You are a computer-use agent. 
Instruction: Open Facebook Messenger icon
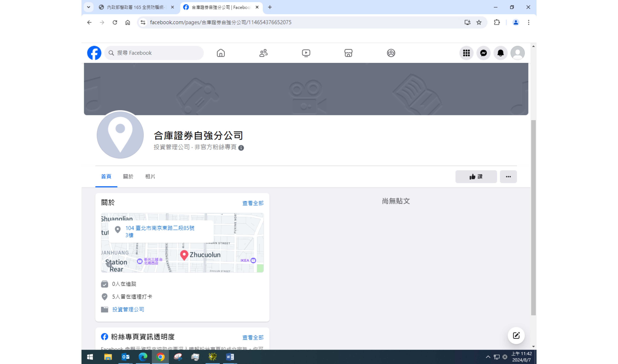[x=483, y=53]
